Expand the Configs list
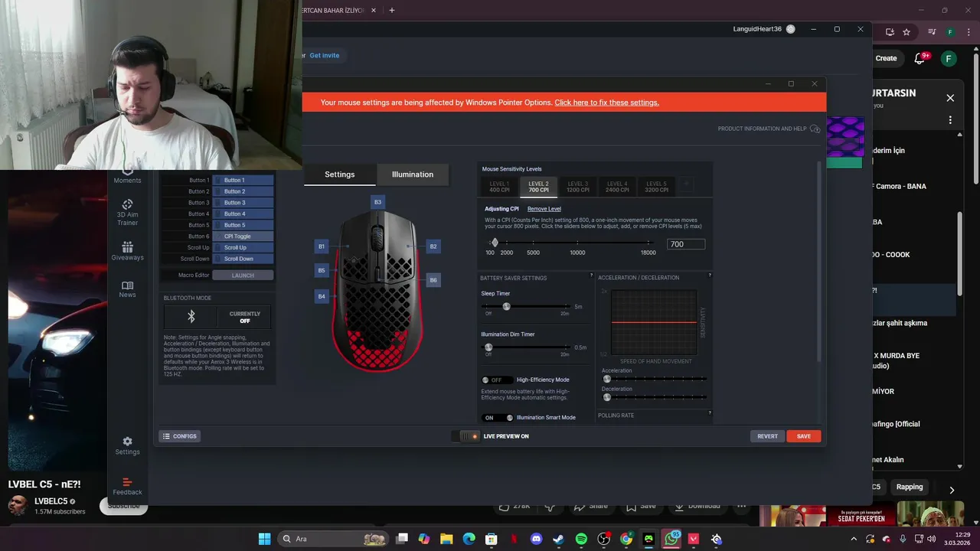This screenshot has width=980, height=551. 180,436
